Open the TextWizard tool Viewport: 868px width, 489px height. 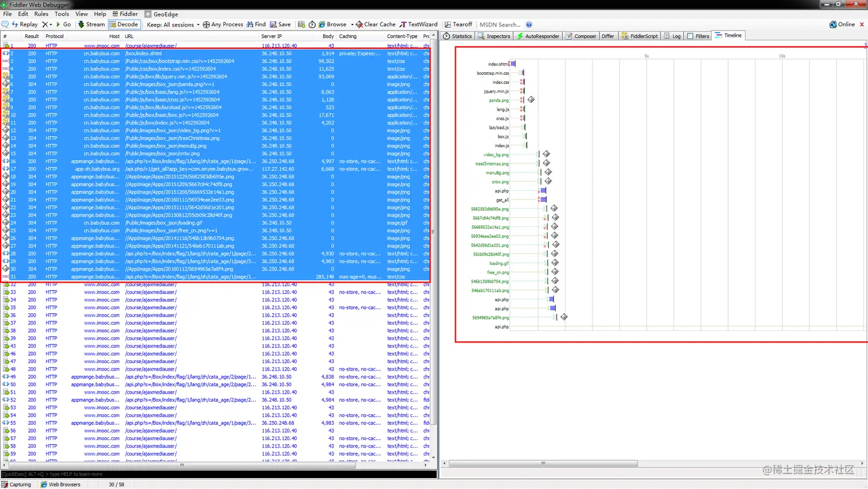point(418,25)
